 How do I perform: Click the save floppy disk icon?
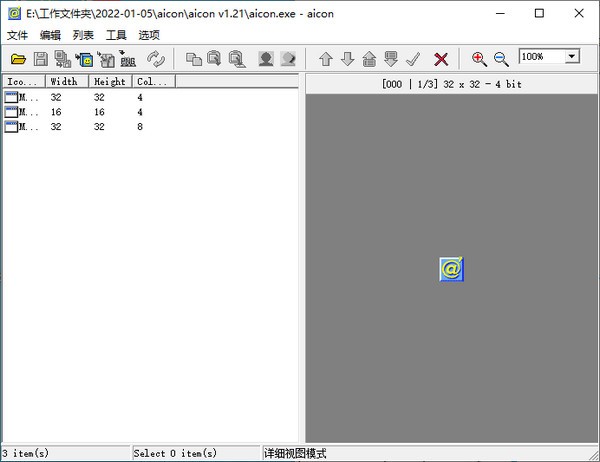41,59
